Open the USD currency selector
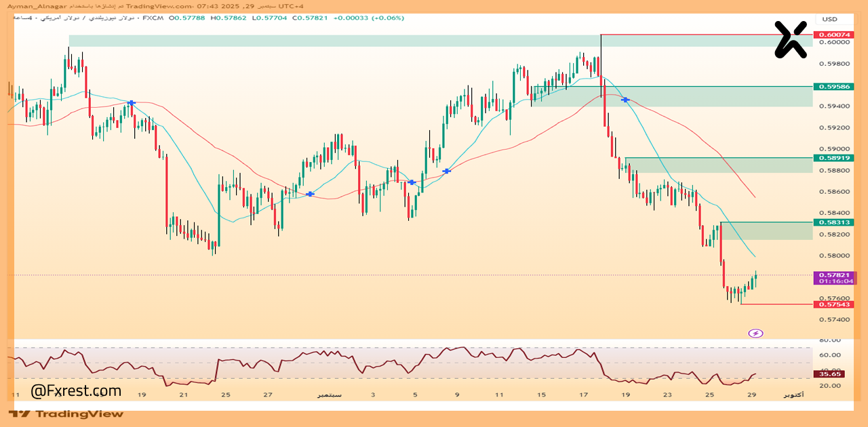Viewport: 868px width, 427px height. click(829, 19)
